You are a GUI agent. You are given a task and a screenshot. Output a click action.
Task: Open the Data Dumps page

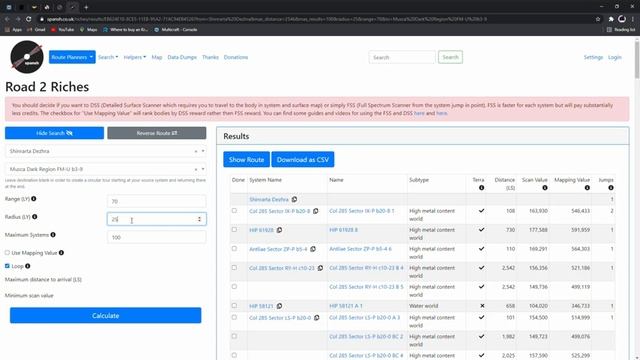click(x=182, y=57)
